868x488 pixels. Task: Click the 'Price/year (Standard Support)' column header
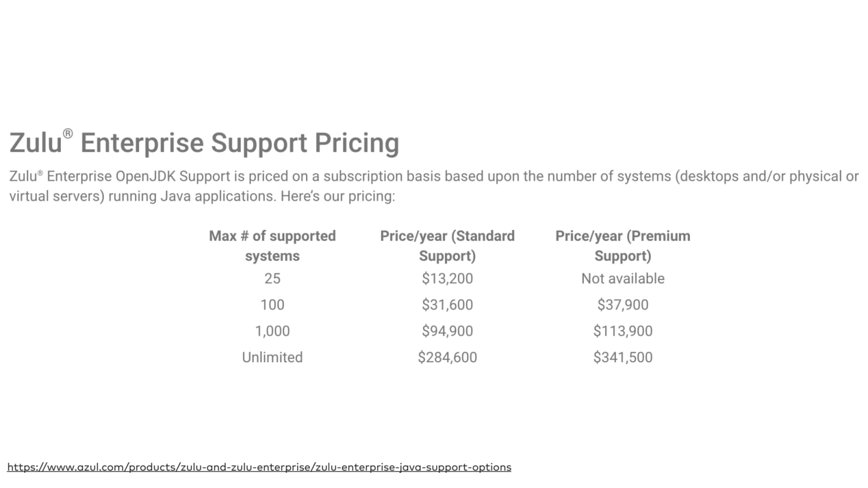coord(447,246)
